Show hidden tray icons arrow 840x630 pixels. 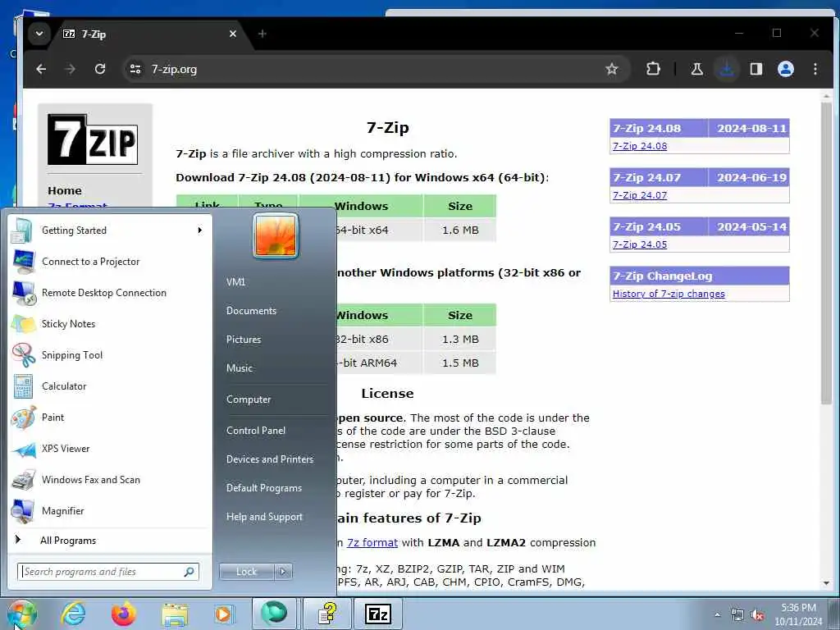717,614
